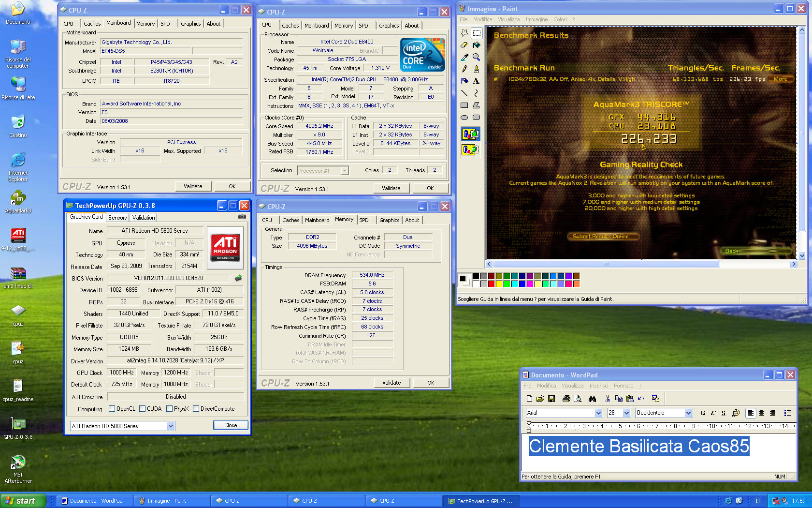
Task: Pick the yellow color swatch in Paint
Action: 499,284
